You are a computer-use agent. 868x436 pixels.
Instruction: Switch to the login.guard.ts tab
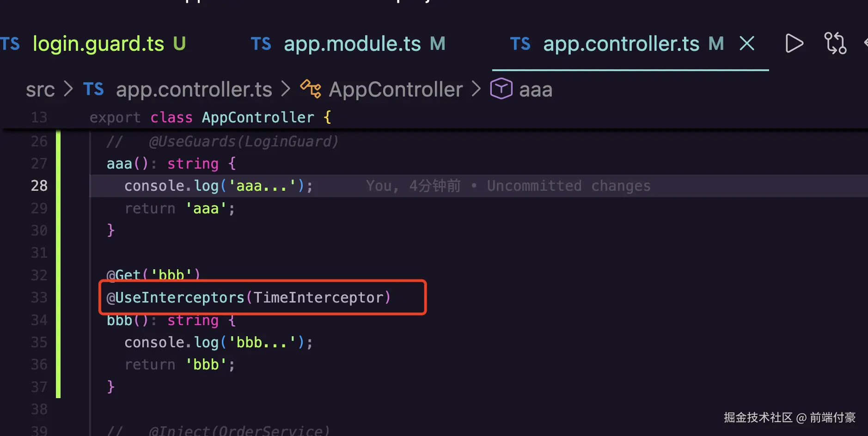(98, 44)
